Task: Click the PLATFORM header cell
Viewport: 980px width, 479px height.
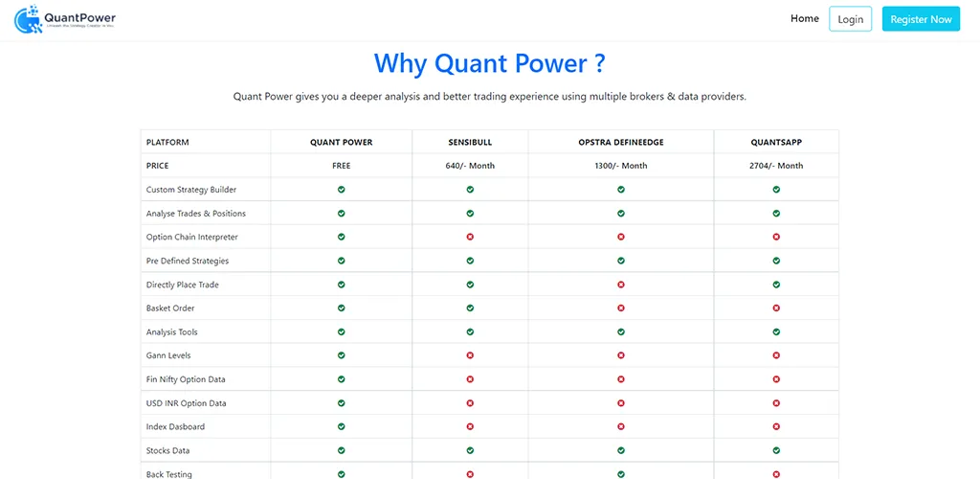Action: [206, 142]
